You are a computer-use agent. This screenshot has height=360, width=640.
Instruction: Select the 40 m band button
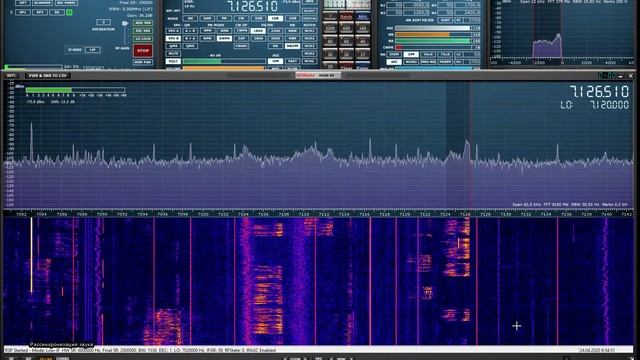[362, 40]
